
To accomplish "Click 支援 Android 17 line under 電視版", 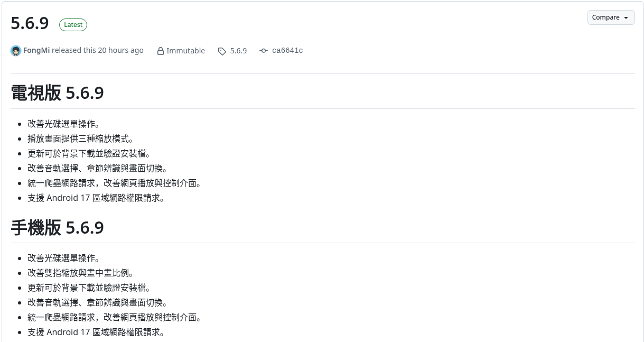I will click(x=96, y=198).
